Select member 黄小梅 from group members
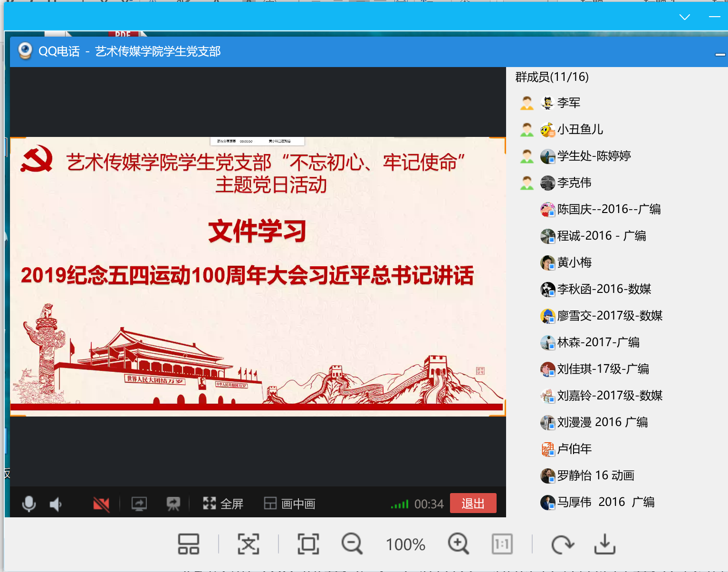The image size is (728, 572). point(574,262)
